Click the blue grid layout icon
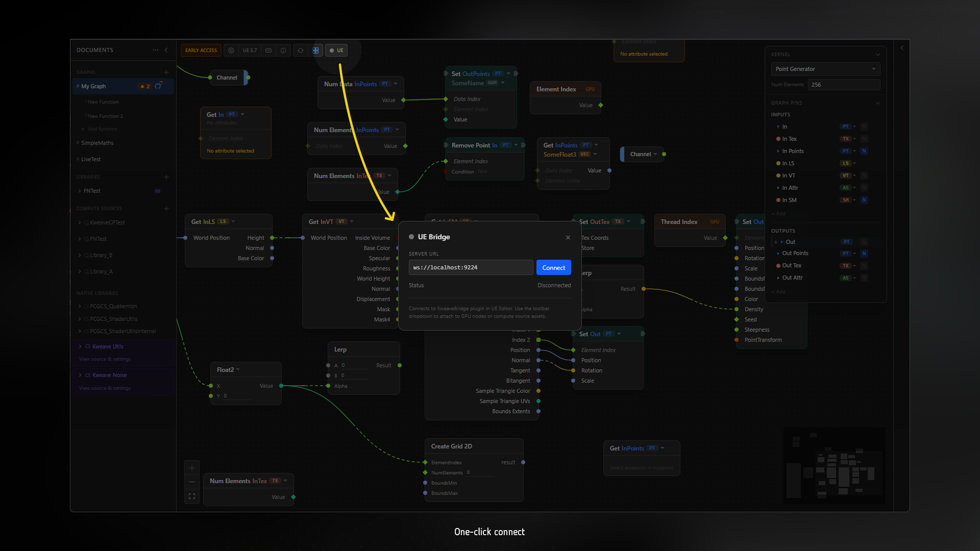Image resolution: width=980 pixels, height=551 pixels. pyautogui.click(x=315, y=51)
